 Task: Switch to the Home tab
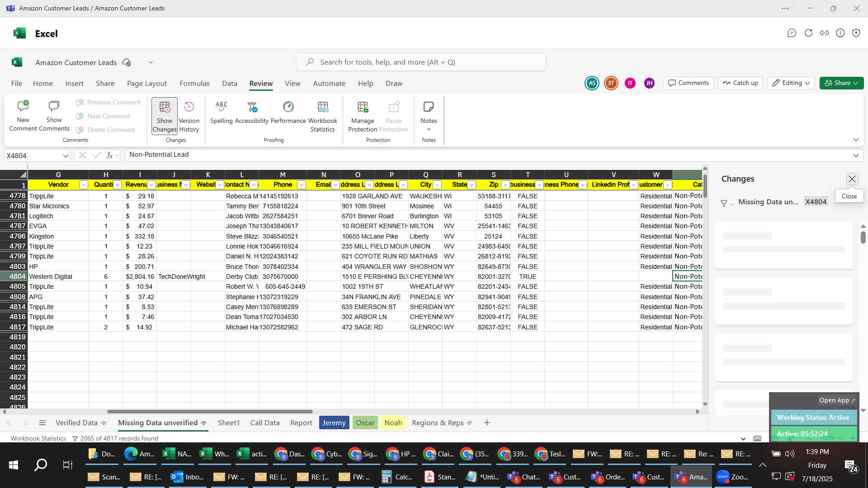click(43, 84)
